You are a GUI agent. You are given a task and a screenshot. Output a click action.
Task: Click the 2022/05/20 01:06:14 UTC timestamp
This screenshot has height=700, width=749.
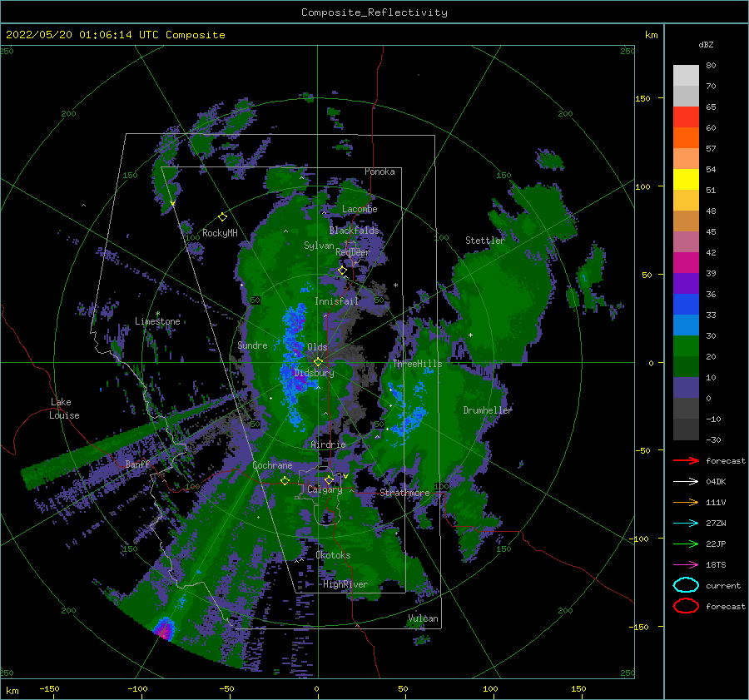(116, 35)
